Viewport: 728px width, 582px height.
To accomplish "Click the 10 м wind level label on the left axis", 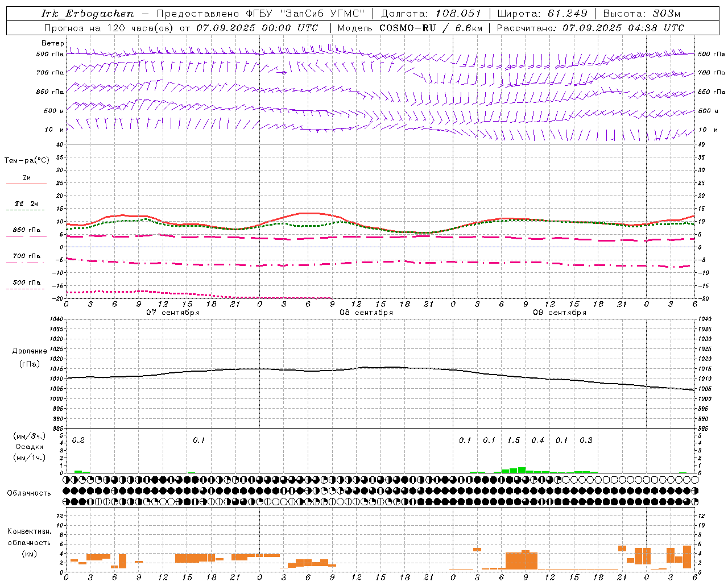I will click(54, 130).
